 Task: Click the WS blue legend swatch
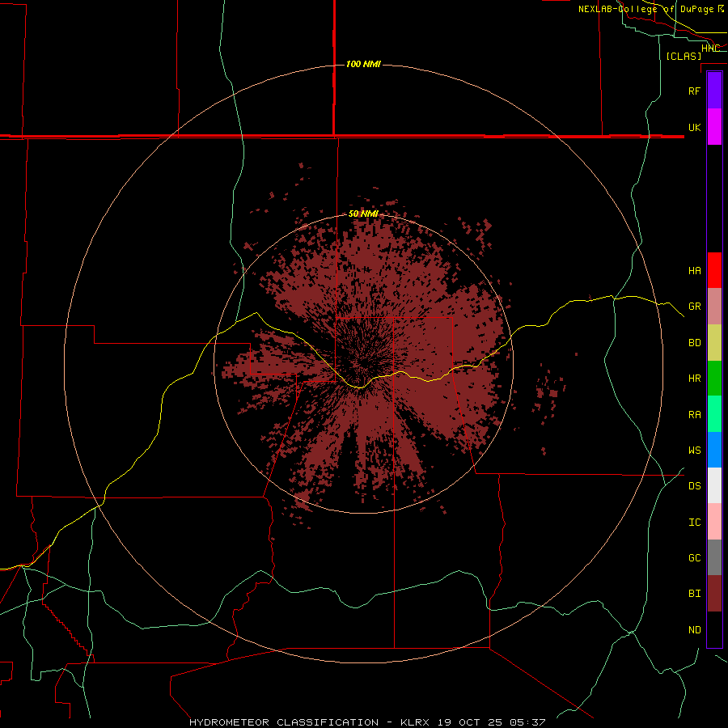click(x=714, y=450)
